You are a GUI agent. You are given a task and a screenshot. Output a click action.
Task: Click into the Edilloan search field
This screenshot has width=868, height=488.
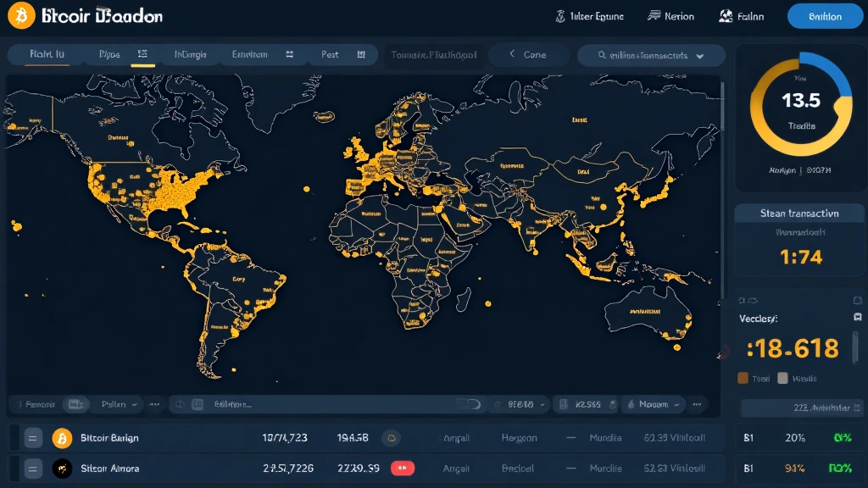coord(326,404)
